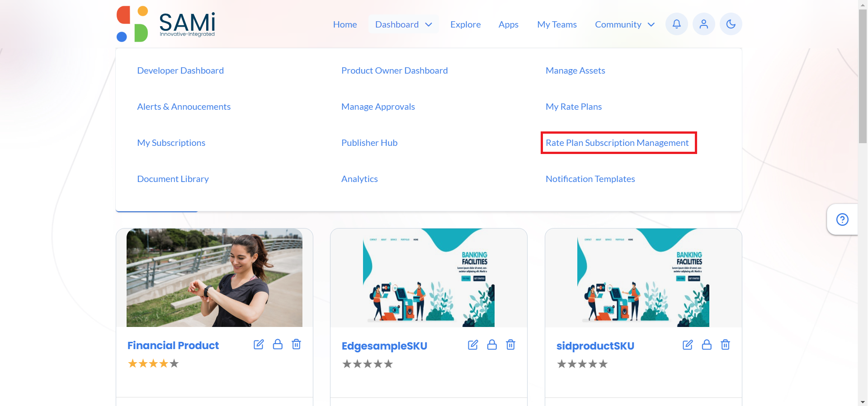Collapse the Dashboard dropdown menu
868x406 pixels.
tap(403, 24)
